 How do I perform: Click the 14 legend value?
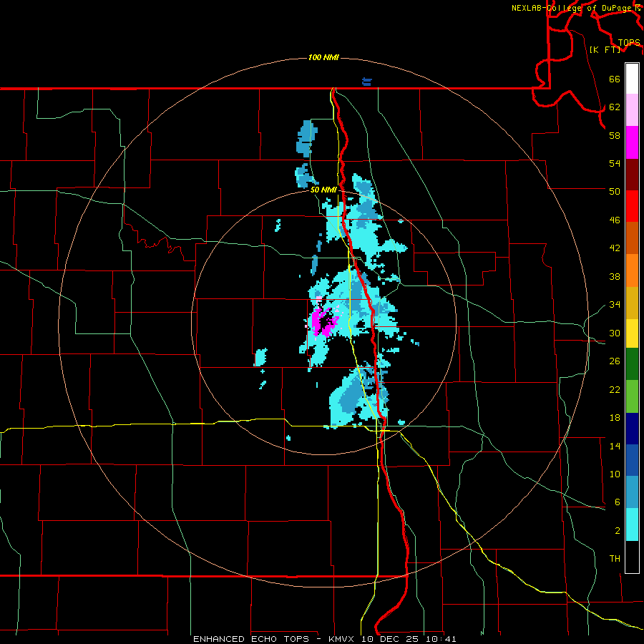point(615,446)
